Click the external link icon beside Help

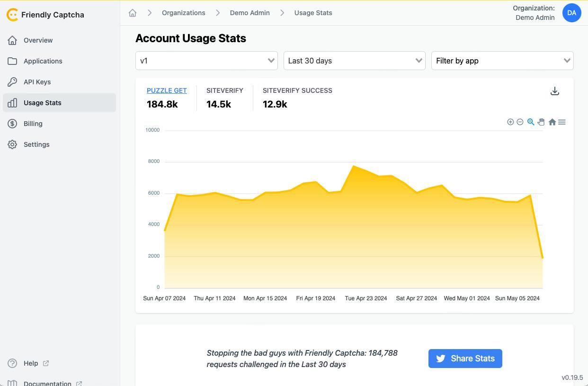click(46, 363)
